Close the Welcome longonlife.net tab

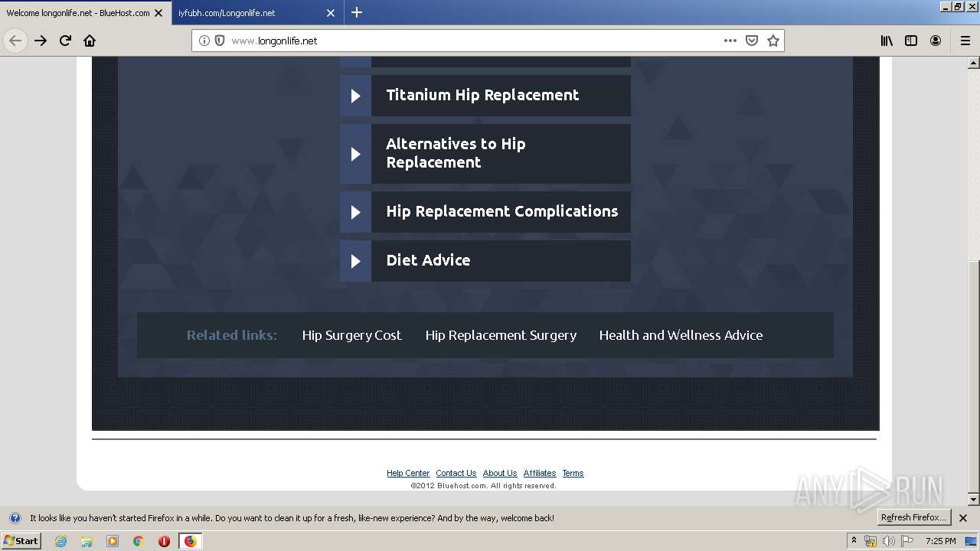[158, 13]
